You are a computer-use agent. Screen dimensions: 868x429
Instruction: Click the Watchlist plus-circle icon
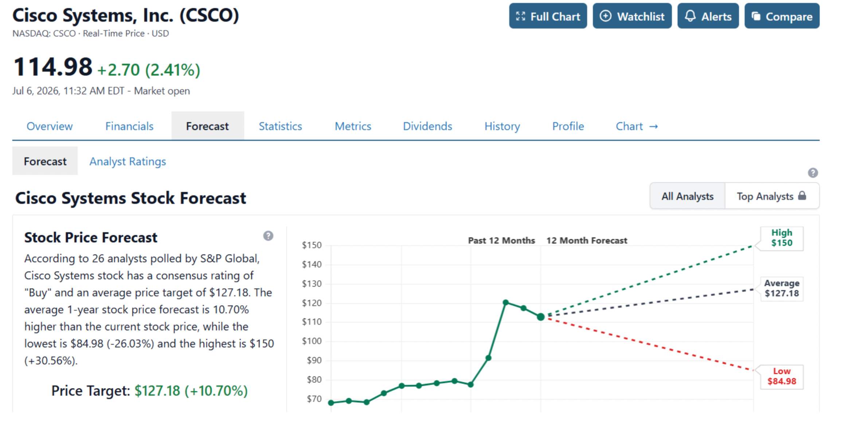click(x=605, y=16)
